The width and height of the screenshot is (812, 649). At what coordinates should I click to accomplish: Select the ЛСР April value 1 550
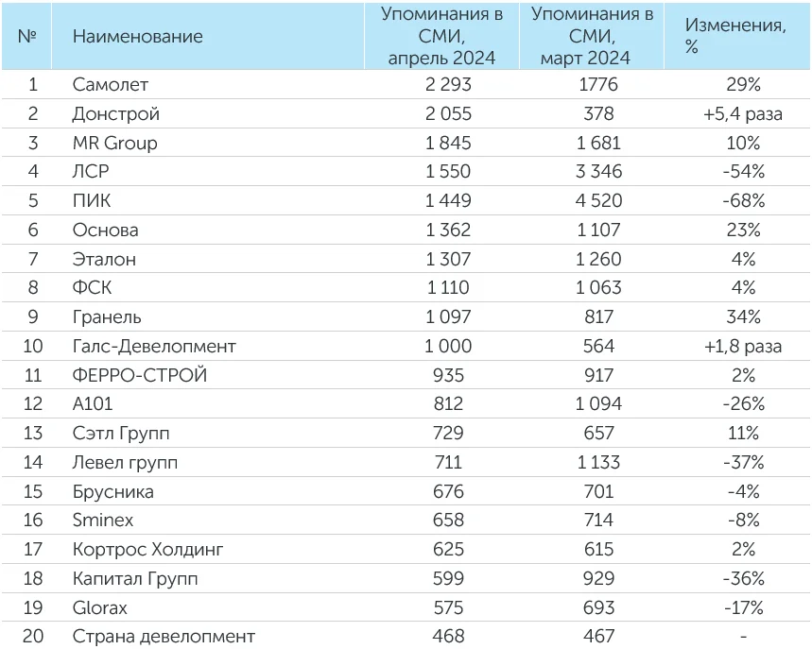(448, 172)
